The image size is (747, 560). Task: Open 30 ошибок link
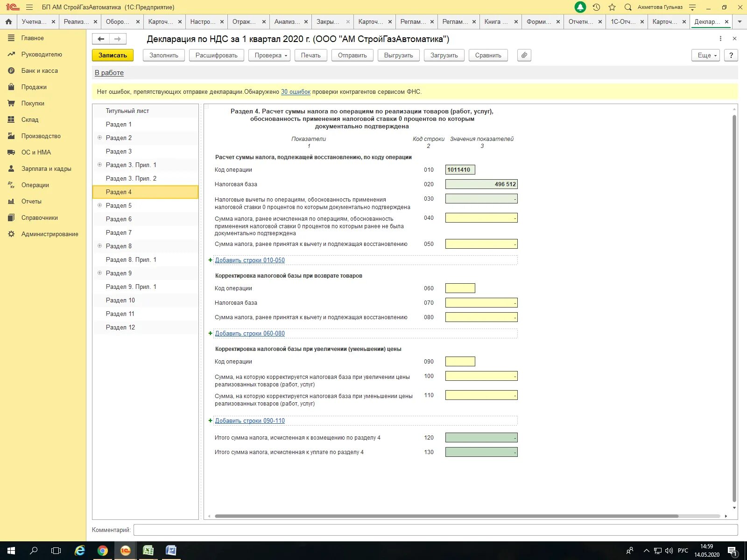296,92
